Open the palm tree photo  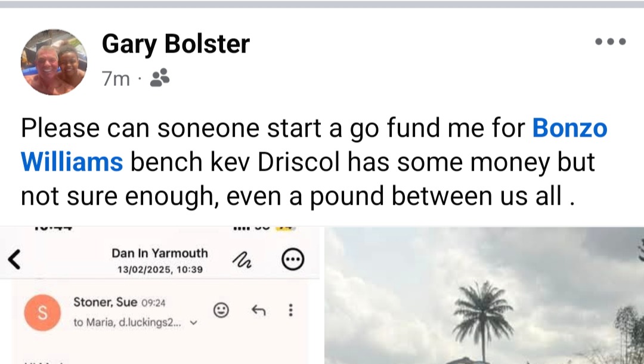(x=484, y=296)
